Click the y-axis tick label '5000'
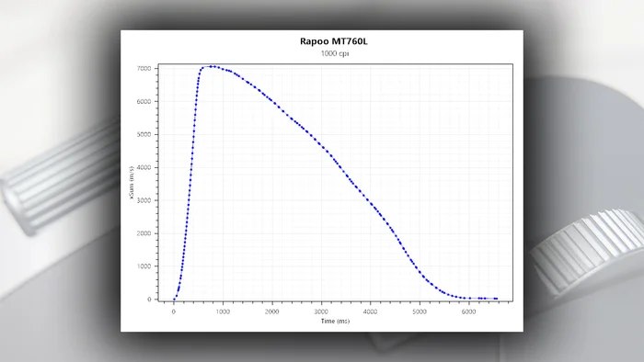Screen dimensions: 644x362 pyautogui.click(x=144, y=134)
